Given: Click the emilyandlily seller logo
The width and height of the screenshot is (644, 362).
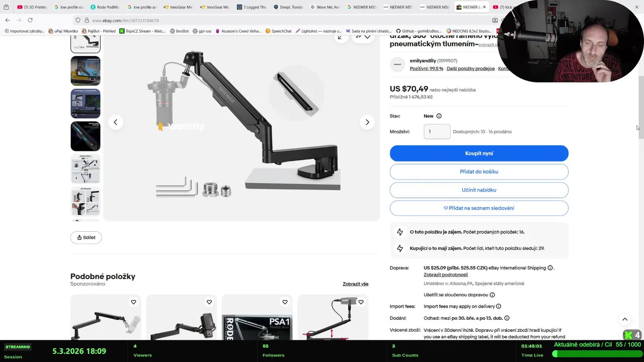Looking at the screenshot, I should [x=397, y=64].
